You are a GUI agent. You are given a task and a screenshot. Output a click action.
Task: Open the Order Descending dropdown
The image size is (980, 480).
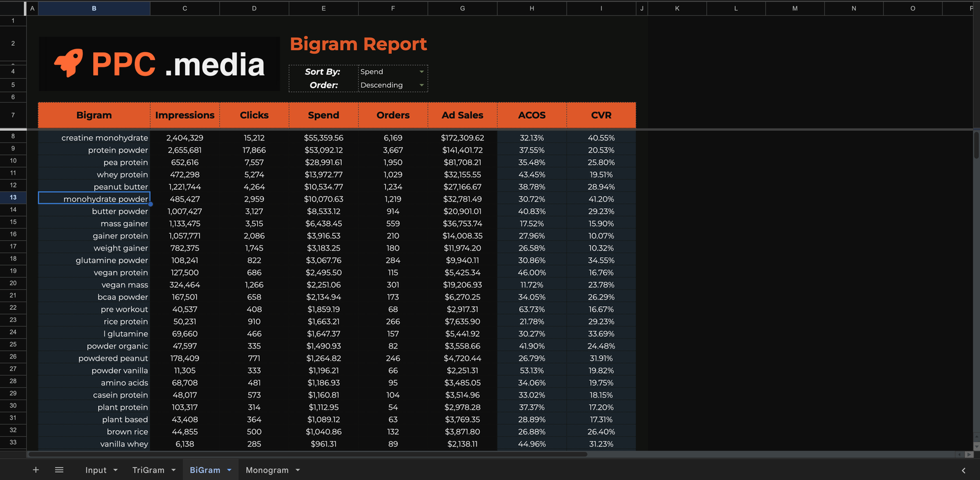[x=421, y=85]
